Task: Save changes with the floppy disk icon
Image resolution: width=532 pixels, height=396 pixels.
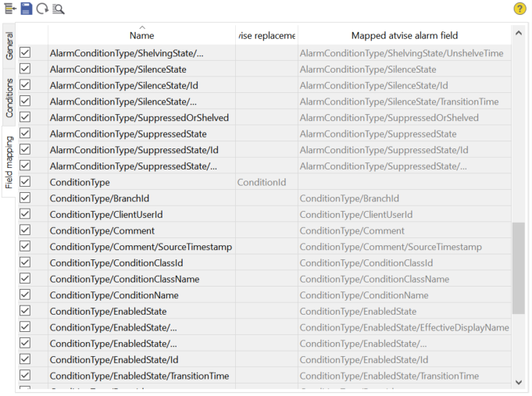Action: (26, 9)
